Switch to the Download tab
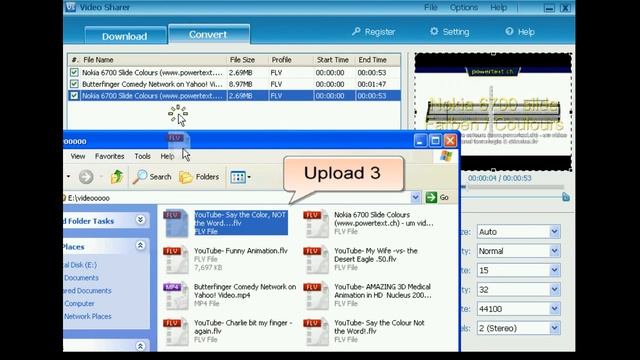The image size is (640, 360). click(125, 36)
